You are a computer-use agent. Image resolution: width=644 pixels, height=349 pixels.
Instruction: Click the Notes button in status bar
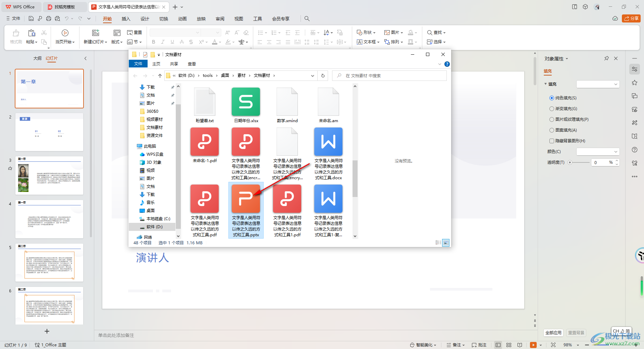pos(455,345)
